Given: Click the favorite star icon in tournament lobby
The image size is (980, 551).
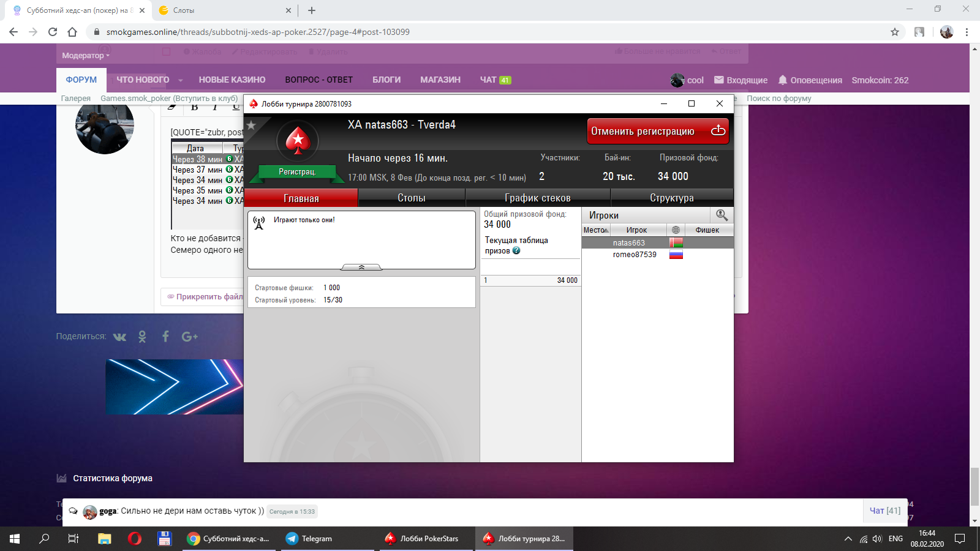Looking at the screenshot, I should click(251, 125).
